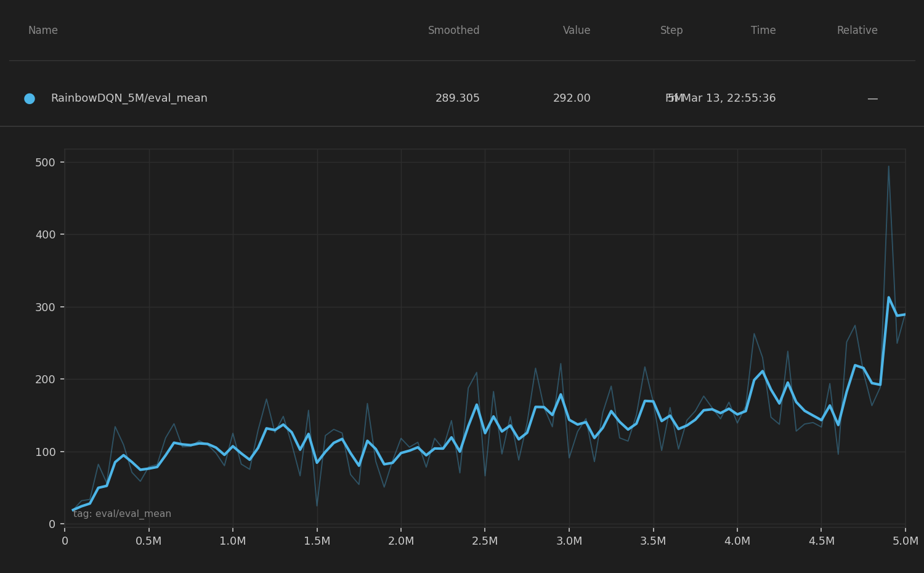Click the Relative column header

[856, 31]
